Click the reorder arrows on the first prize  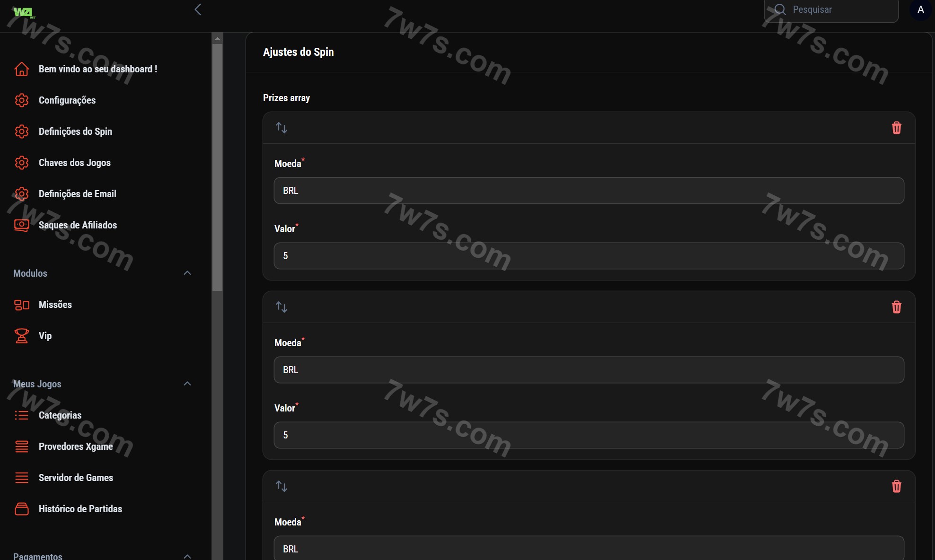point(282,128)
